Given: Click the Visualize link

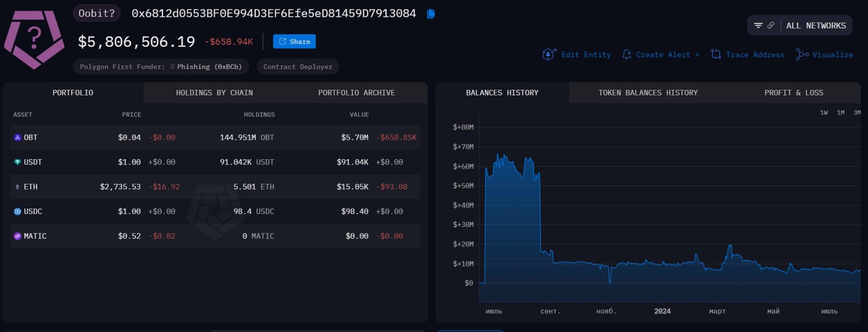Looking at the screenshot, I should pyautogui.click(x=833, y=55).
